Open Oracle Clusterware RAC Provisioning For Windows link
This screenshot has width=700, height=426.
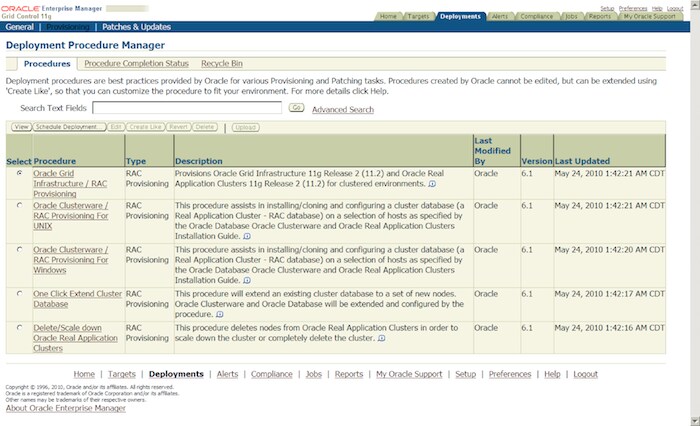(71, 260)
